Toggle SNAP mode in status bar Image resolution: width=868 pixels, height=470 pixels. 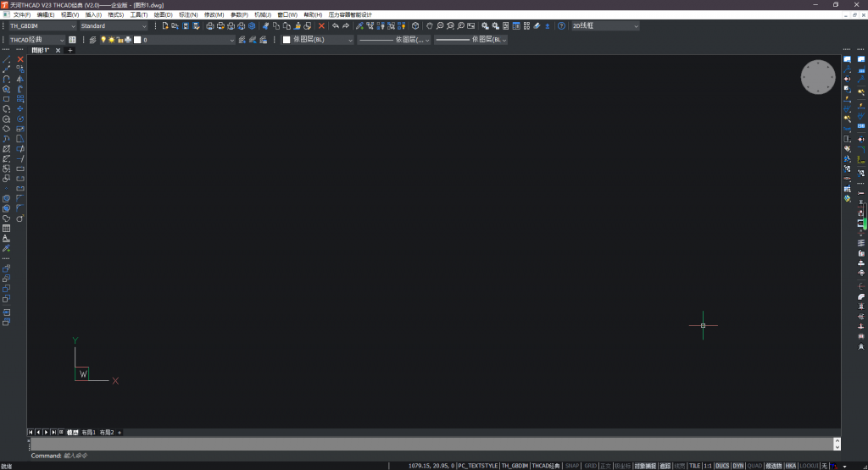click(x=572, y=465)
